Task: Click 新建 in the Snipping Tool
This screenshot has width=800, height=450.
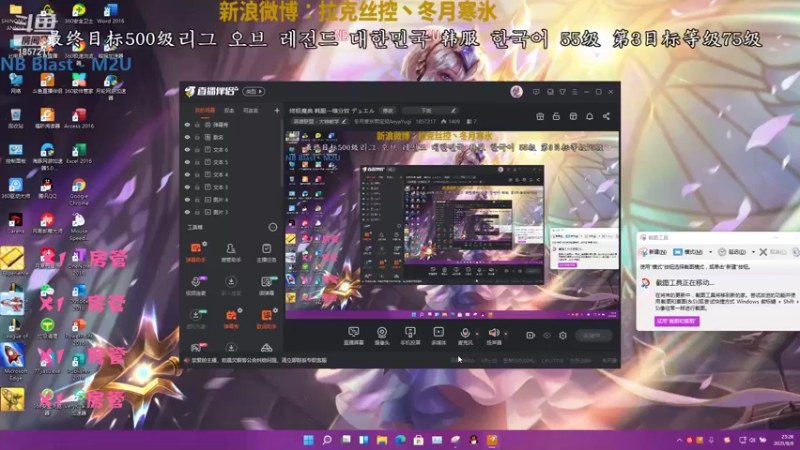Action: 654,252
